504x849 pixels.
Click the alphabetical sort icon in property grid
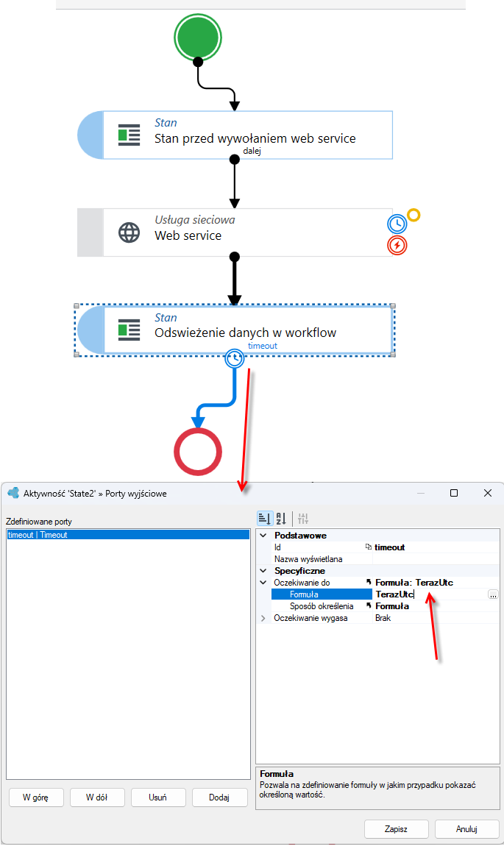(281, 519)
